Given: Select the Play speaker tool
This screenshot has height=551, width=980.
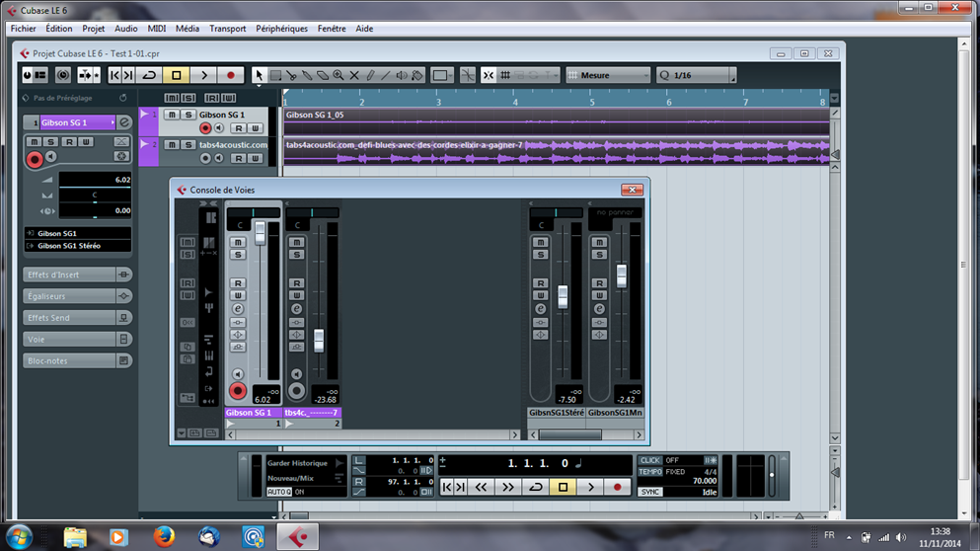Looking at the screenshot, I should click(x=402, y=75).
